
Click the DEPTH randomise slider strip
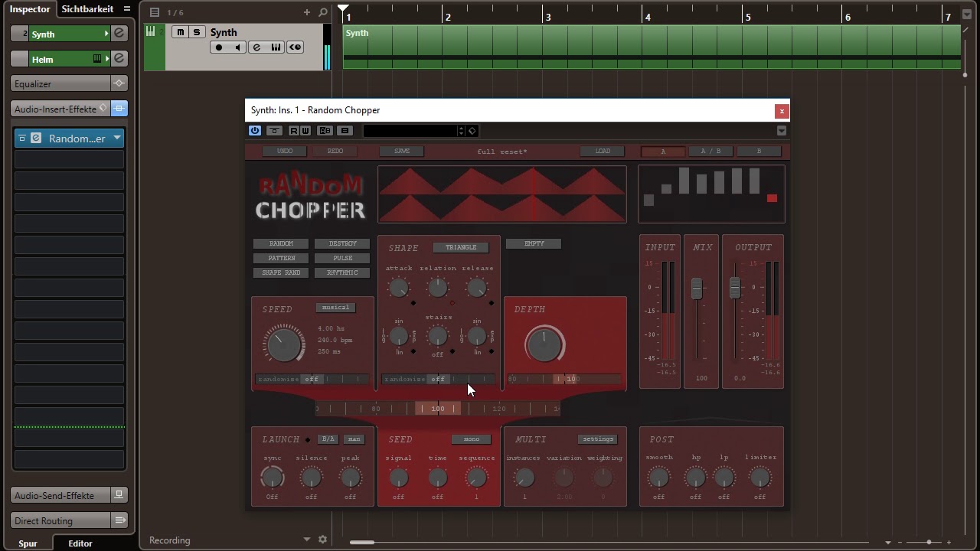pyautogui.click(x=564, y=379)
